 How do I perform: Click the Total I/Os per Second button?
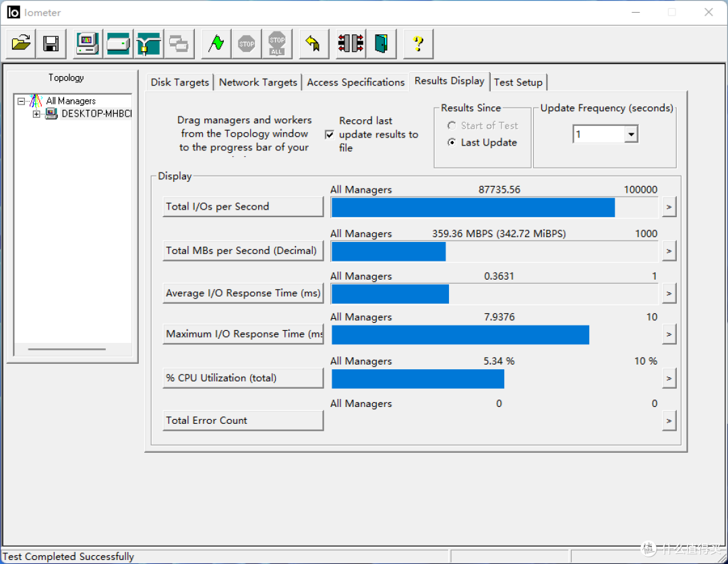pyautogui.click(x=243, y=207)
